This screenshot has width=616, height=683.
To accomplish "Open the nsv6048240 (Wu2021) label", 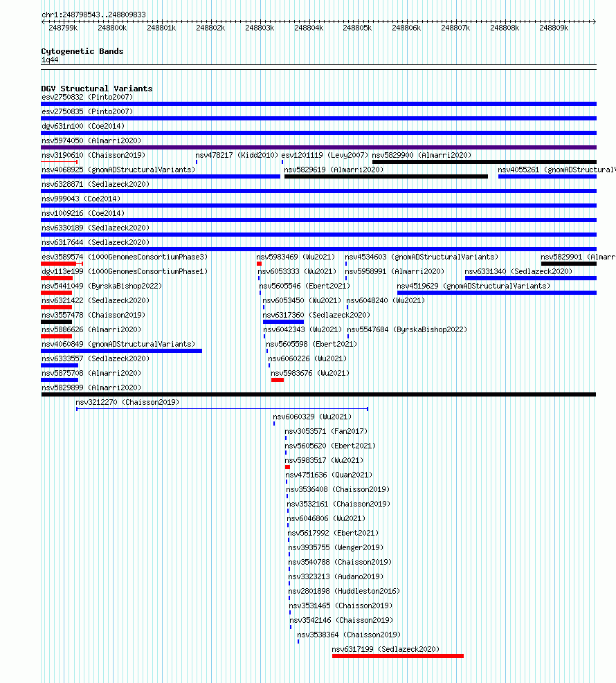I will tap(386, 300).
